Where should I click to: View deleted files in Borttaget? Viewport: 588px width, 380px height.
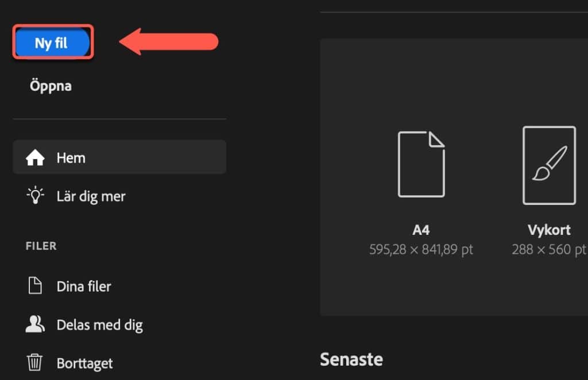(x=84, y=363)
